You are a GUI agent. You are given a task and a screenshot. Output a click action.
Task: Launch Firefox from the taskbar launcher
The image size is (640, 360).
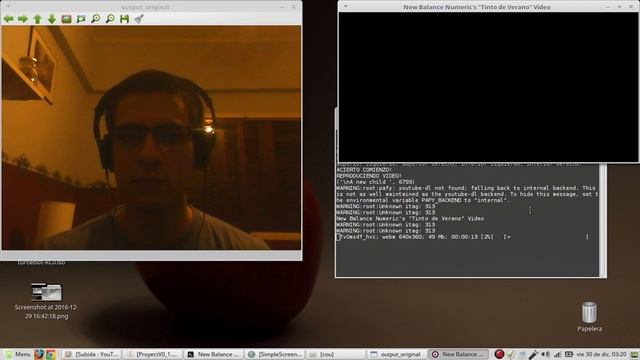pyautogui.click(x=39, y=354)
